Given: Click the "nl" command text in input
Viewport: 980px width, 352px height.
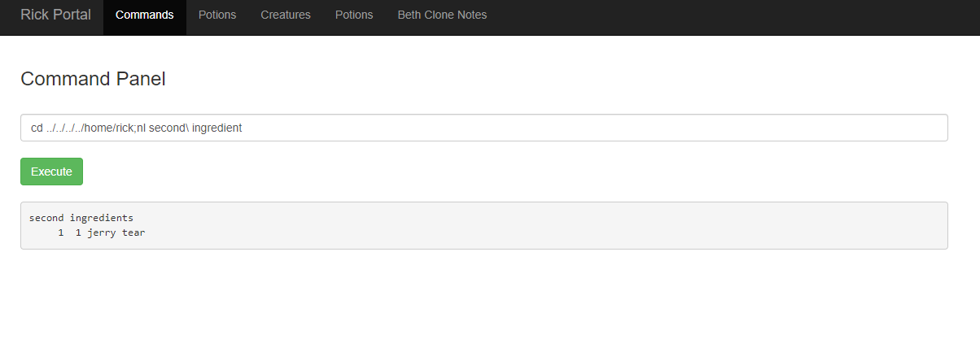Looking at the screenshot, I should pyautogui.click(x=141, y=128).
